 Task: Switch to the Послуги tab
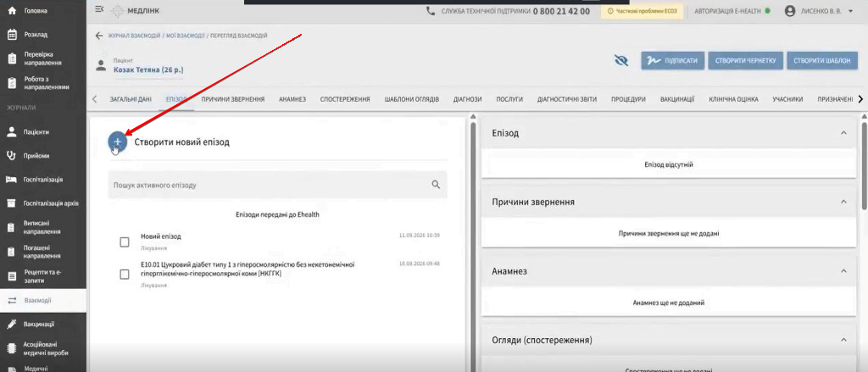click(x=509, y=100)
